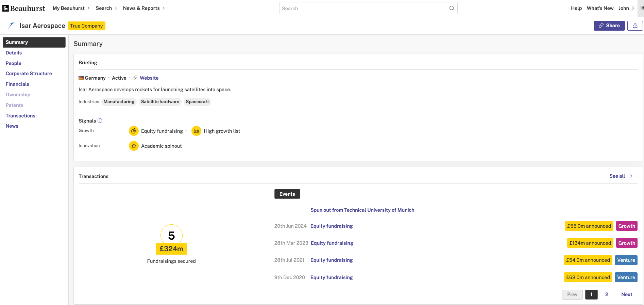Viewport: 644px width, 305px height.
Task: Click the Academic spinout label
Action: 162,146
